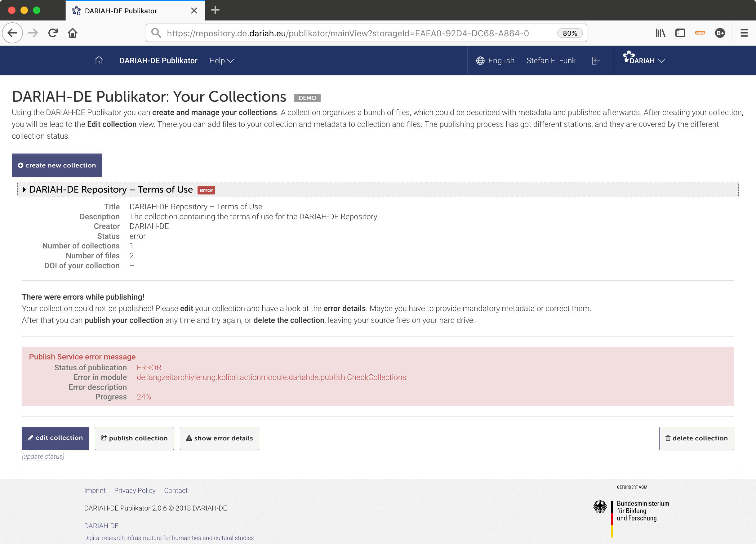Click the SAML tracer extension icon
Screen dimensions: 756x544
click(x=700, y=33)
